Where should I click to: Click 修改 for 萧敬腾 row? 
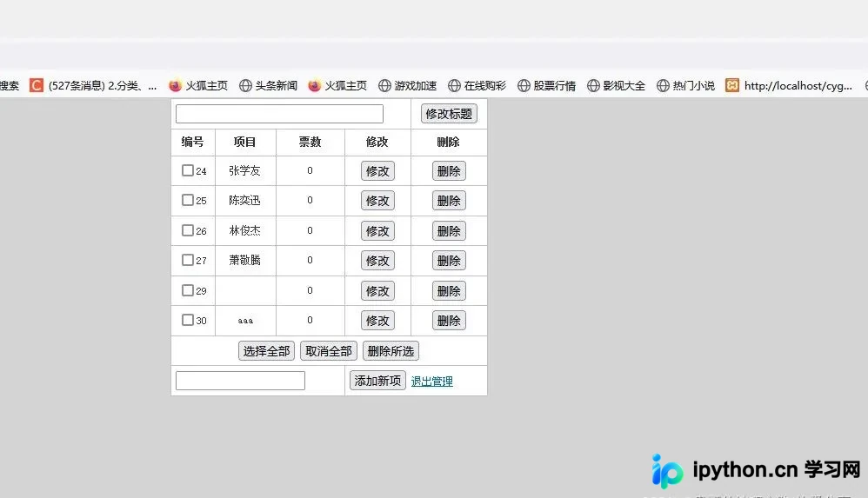coord(377,260)
